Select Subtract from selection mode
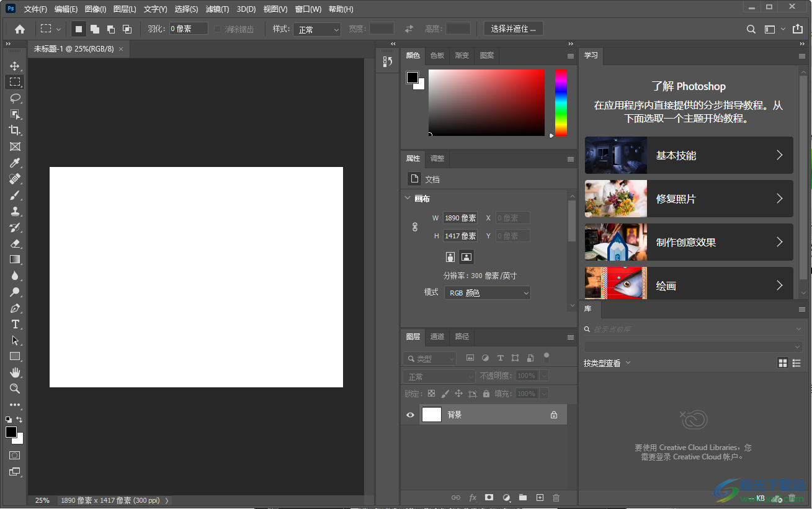Viewport: 812px width, 509px height. (x=111, y=29)
